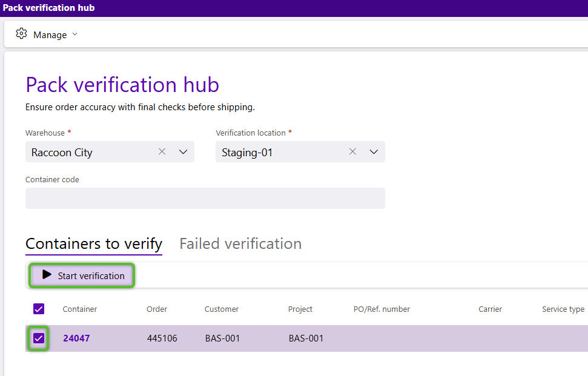Sort by the Order column header
The height and width of the screenshot is (376, 588).
tap(157, 309)
